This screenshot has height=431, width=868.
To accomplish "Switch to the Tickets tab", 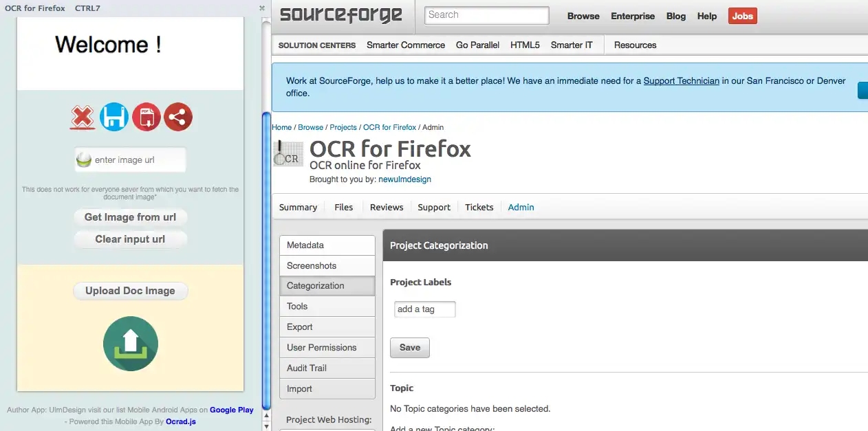I will (479, 207).
